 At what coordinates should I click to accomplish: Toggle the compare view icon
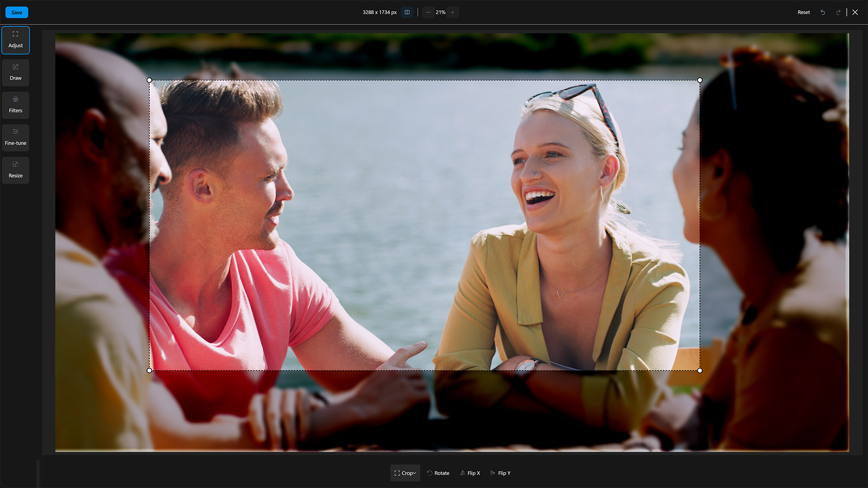pos(407,12)
